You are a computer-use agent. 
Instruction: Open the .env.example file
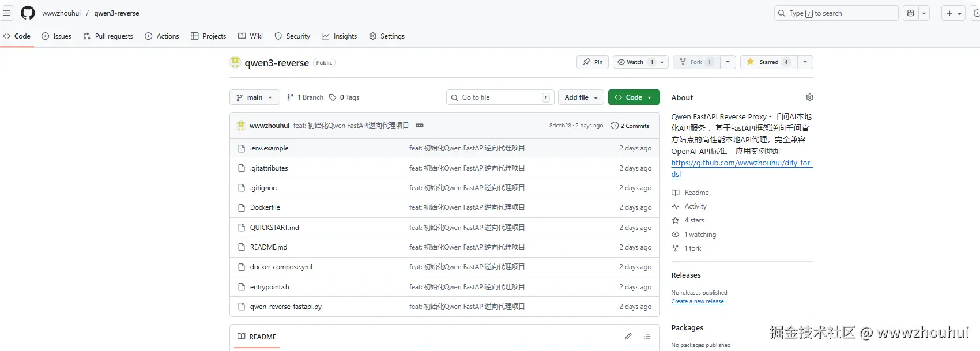269,148
